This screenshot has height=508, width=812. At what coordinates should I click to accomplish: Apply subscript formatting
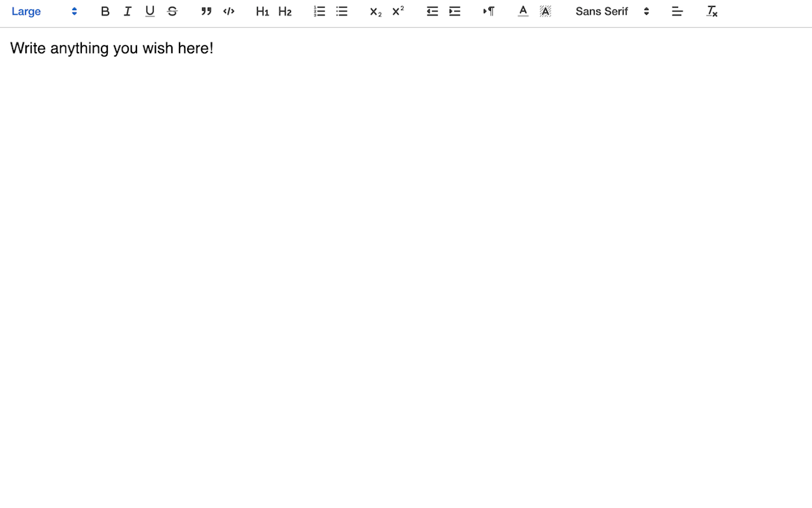pyautogui.click(x=376, y=11)
